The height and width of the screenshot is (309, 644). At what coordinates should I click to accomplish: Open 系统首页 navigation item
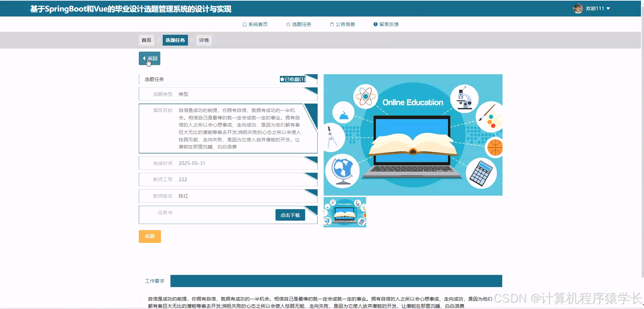pos(255,24)
